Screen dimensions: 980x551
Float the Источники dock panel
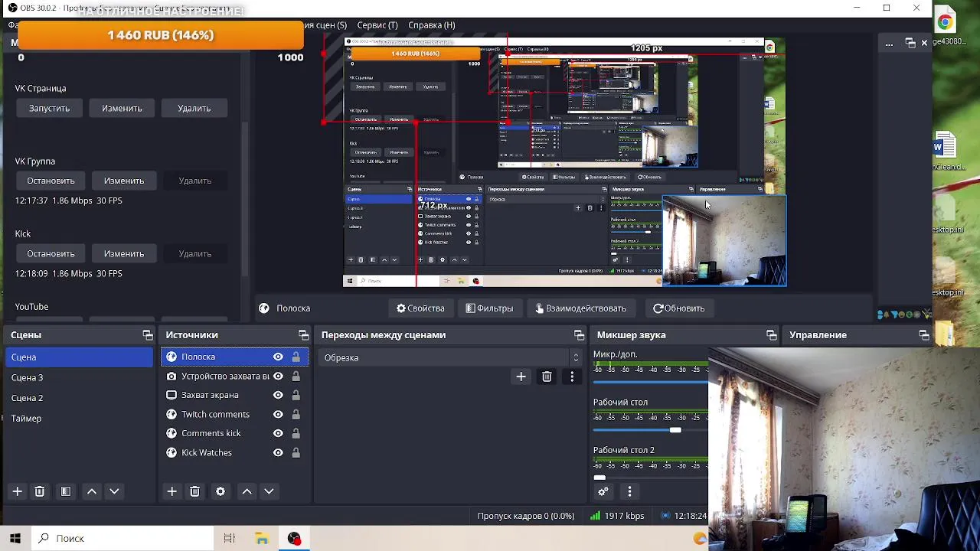click(x=304, y=335)
